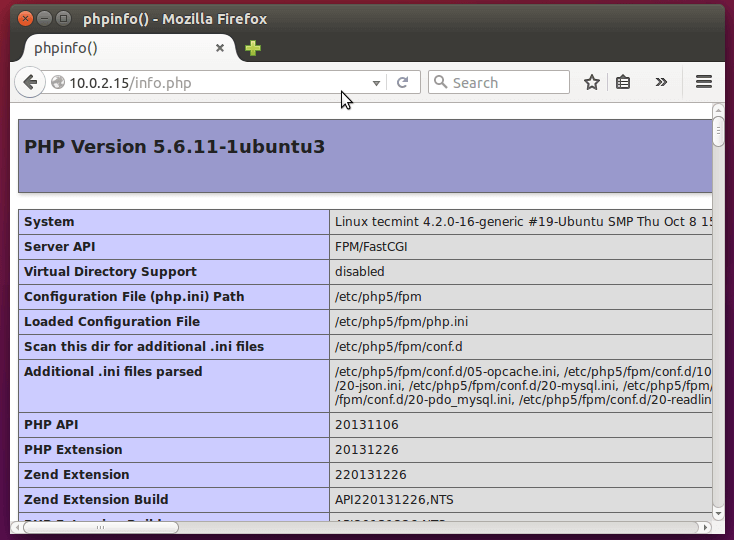
Task: Open the bookmarks list icon
Action: click(x=623, y=83)
